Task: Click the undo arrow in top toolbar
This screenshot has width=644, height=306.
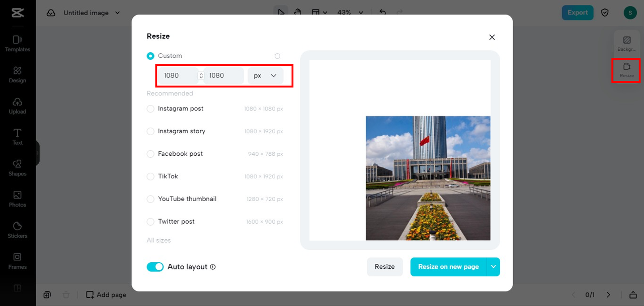Action: click(382, 13)
